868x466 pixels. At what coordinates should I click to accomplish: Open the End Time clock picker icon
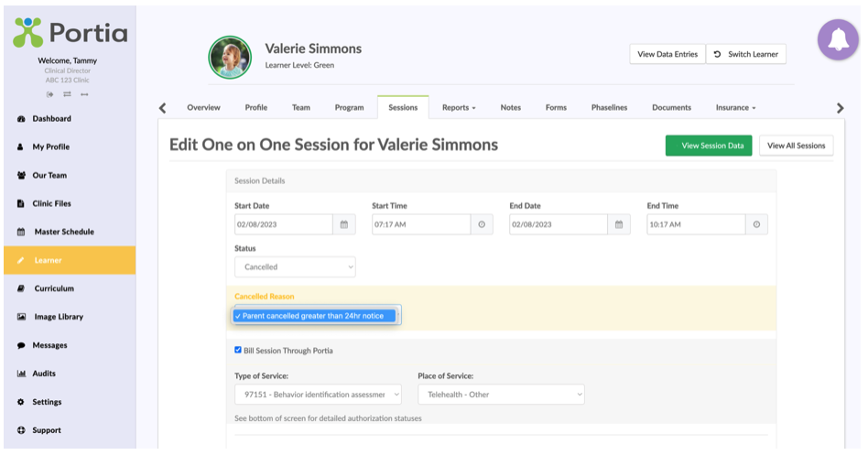[756, 224]
